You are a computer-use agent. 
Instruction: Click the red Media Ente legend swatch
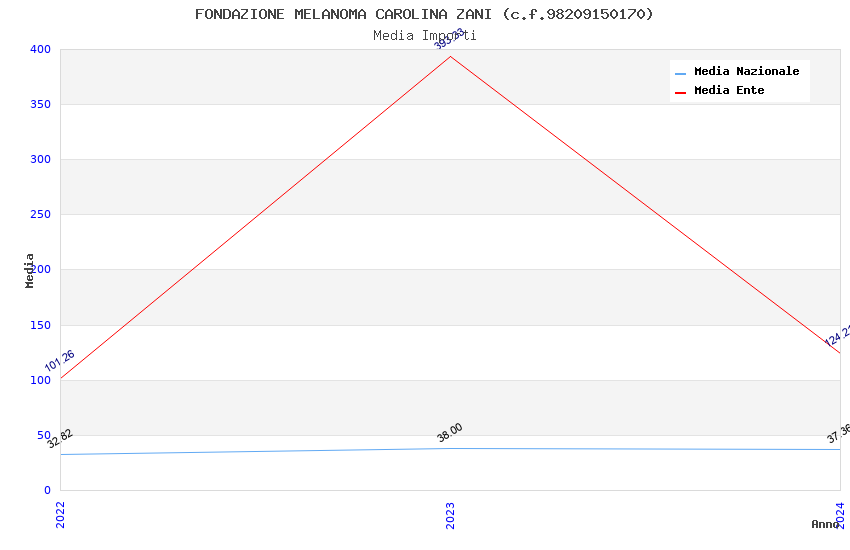coord(680,92)
